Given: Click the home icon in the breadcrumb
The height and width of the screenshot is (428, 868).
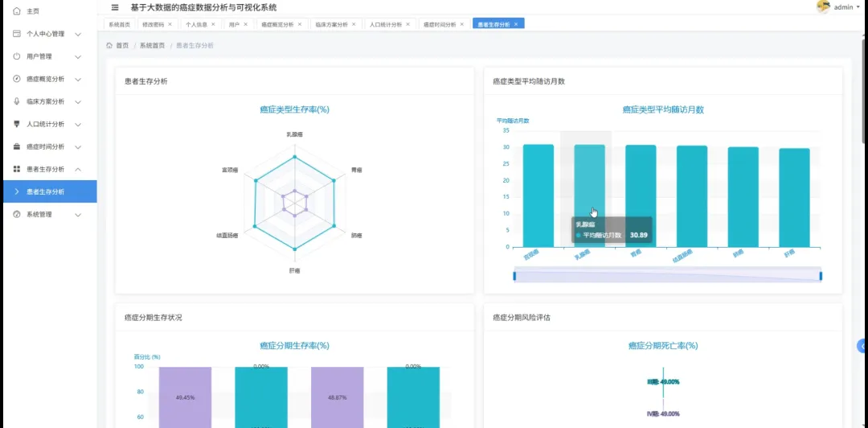Looking at the screenshot, I should point(109,46).
